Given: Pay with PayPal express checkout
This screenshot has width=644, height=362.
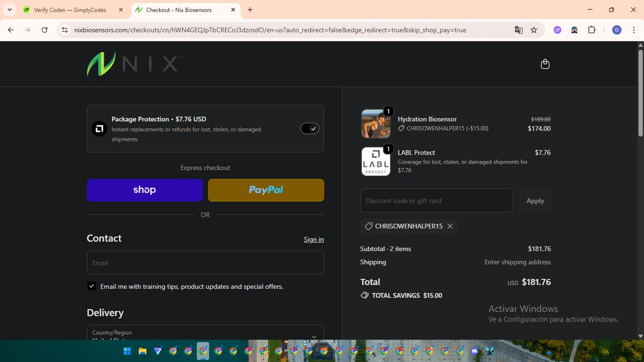Looking at the screenshot, I should [266, 190].
